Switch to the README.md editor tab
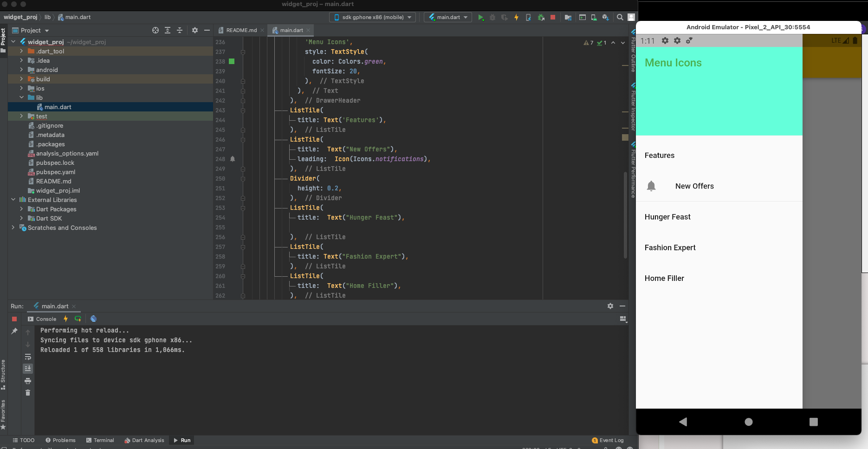Viewport: 868px width, 449px height. pos(240,30)
